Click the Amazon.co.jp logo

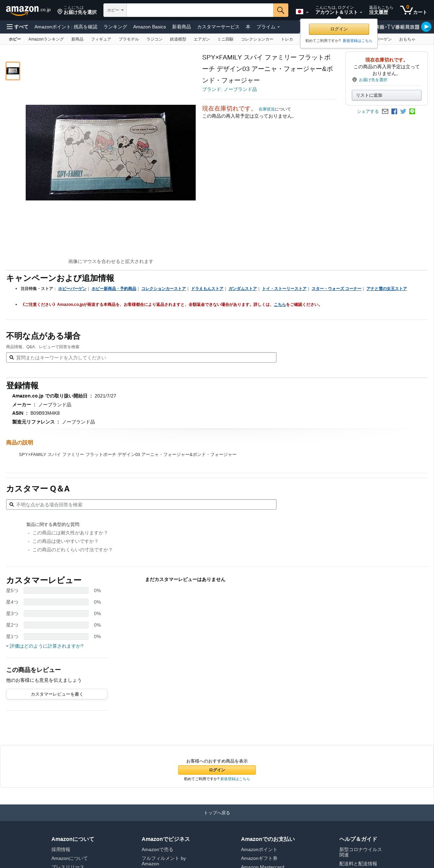(28, 10)
